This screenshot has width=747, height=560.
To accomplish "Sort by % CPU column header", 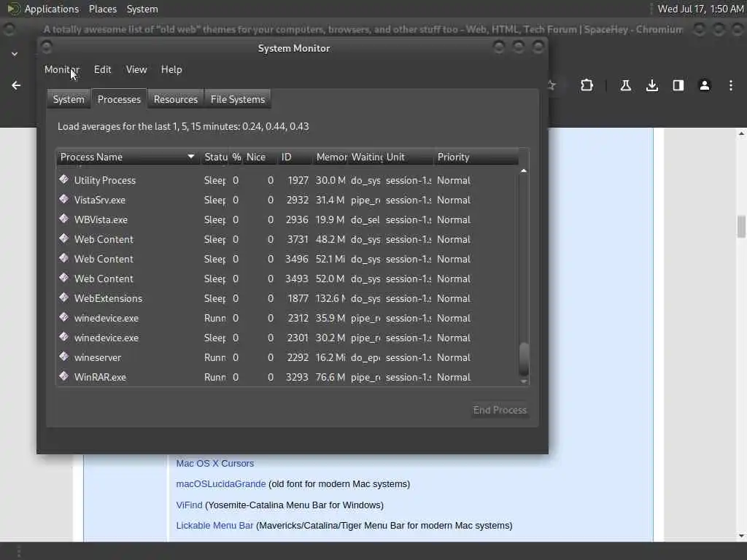I will click(236, 157).
